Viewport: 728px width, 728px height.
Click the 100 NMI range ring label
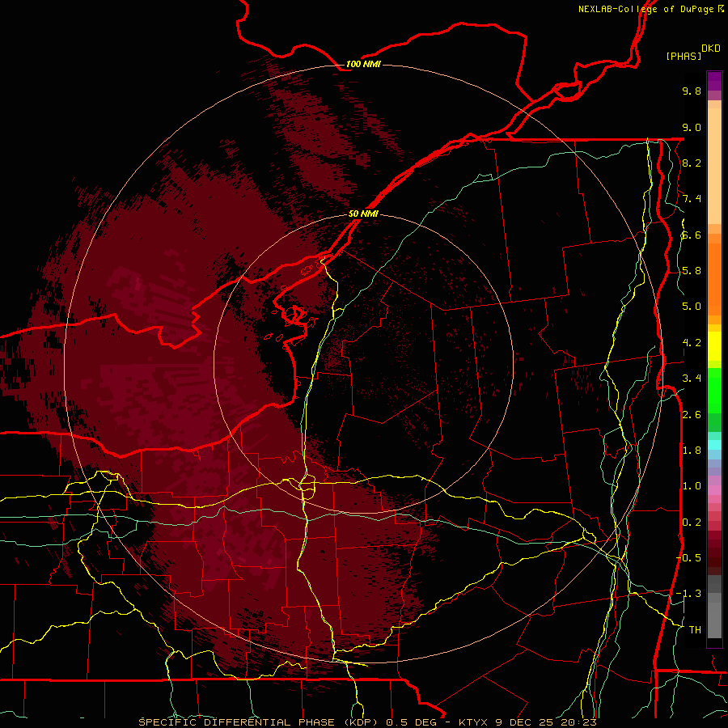coord(363,64)
